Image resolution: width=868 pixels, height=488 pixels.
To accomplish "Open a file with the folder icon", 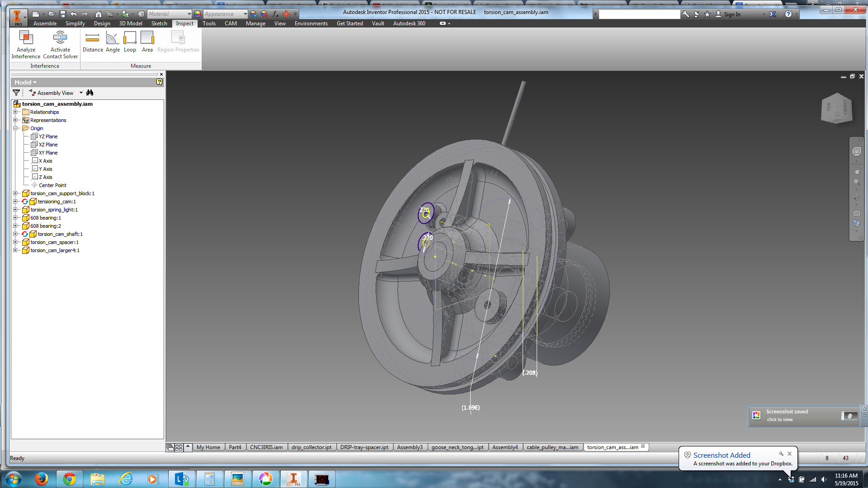I will 52,14.
